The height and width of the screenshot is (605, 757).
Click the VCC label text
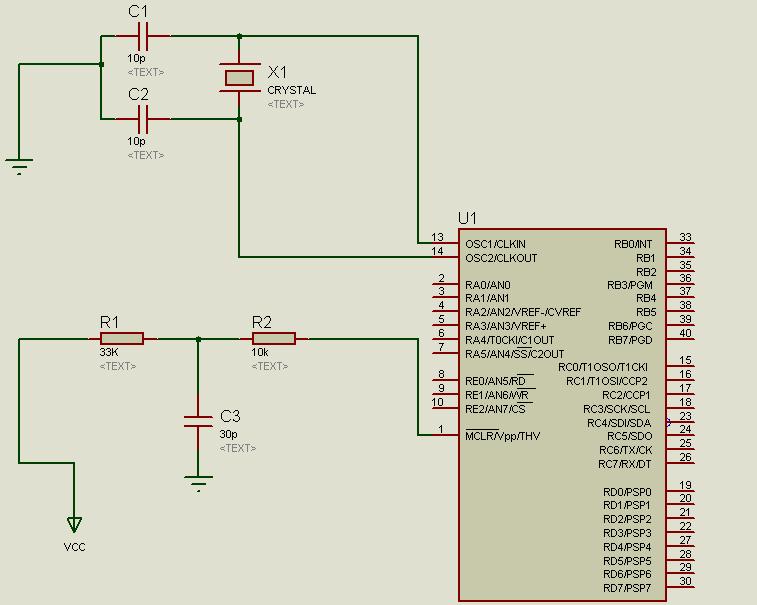point(74,547)
